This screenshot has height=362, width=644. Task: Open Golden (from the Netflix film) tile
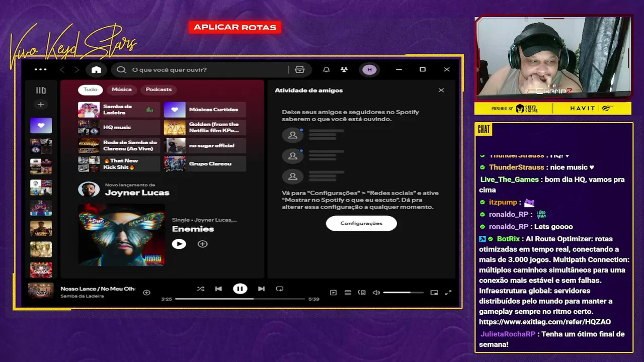(205, 128)
